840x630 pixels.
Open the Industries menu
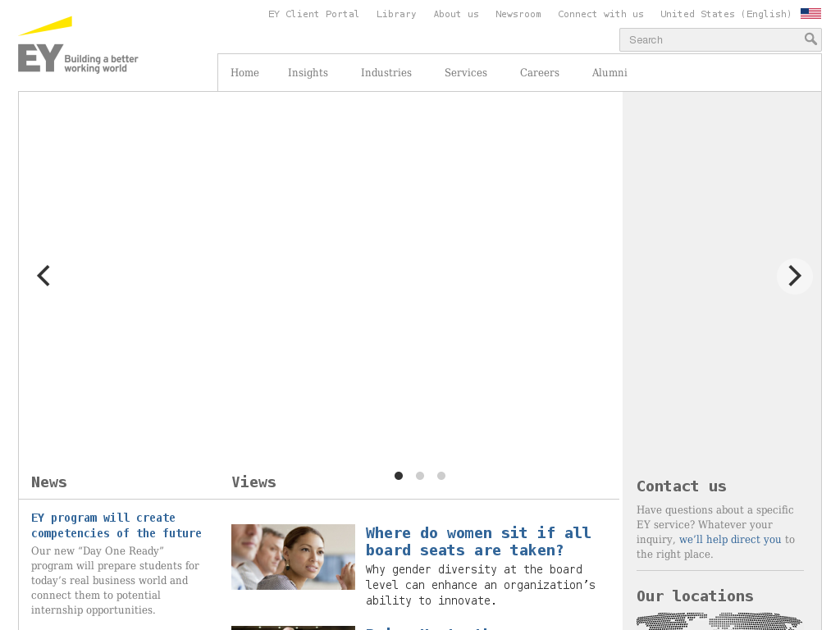pos(386,72)
